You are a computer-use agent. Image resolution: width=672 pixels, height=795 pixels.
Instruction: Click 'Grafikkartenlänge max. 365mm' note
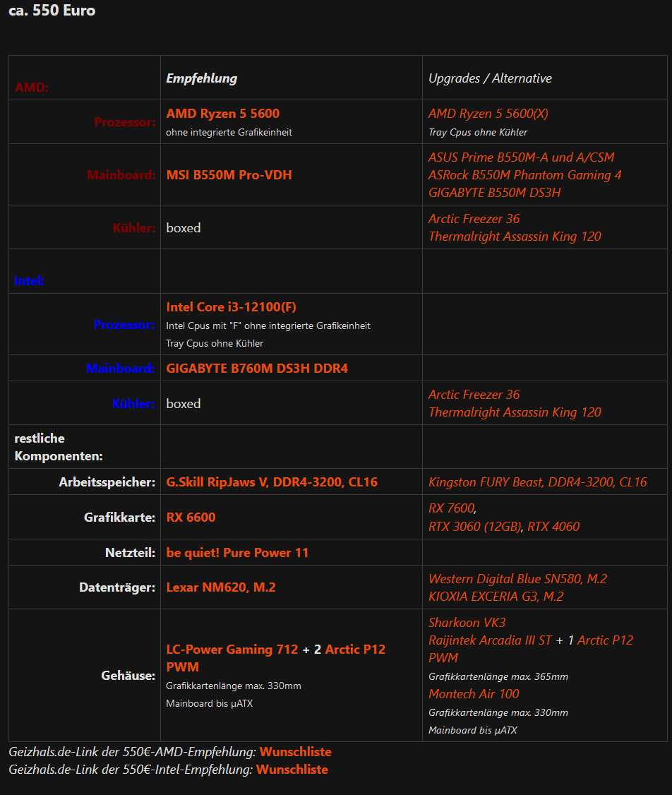(498, 677)
